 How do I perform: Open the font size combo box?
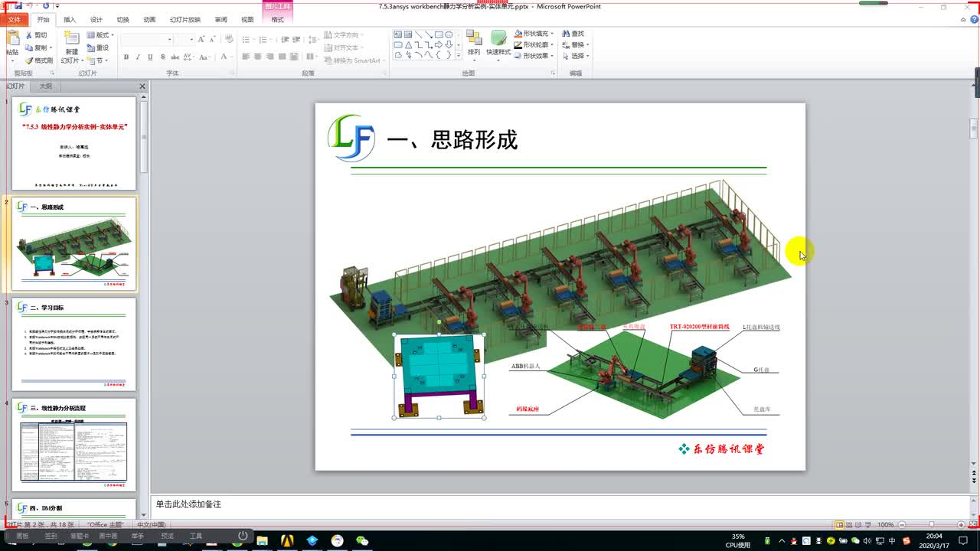[186, 39]
